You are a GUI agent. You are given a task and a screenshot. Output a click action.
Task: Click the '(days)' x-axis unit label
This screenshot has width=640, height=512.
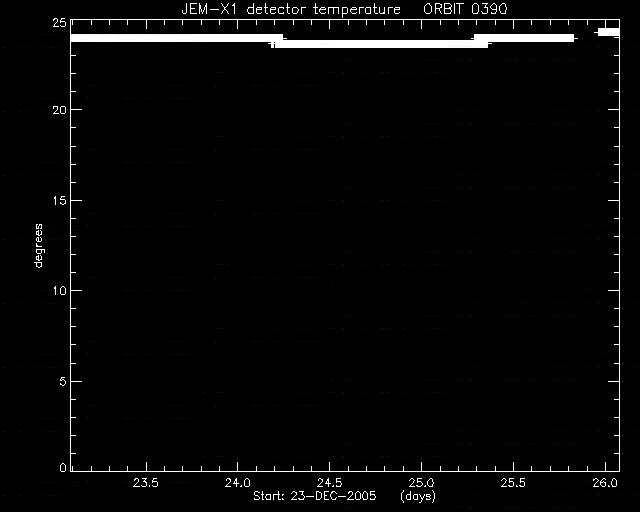click(418, 496)
